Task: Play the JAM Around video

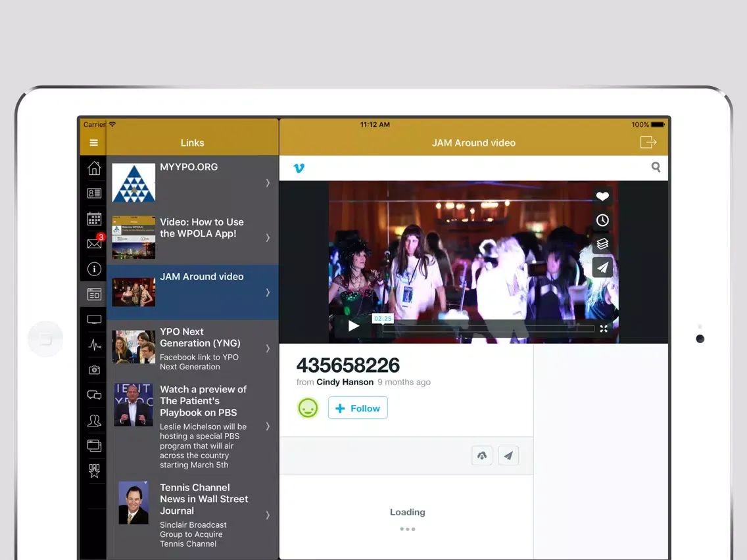Action: pos(353,326)
